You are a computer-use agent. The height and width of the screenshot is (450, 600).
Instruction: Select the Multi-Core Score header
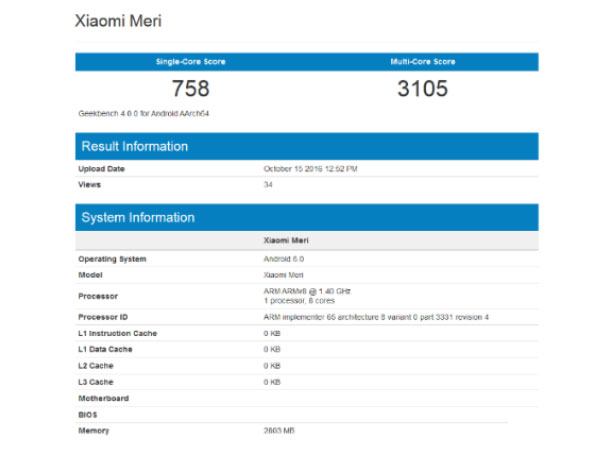point(423,62)
